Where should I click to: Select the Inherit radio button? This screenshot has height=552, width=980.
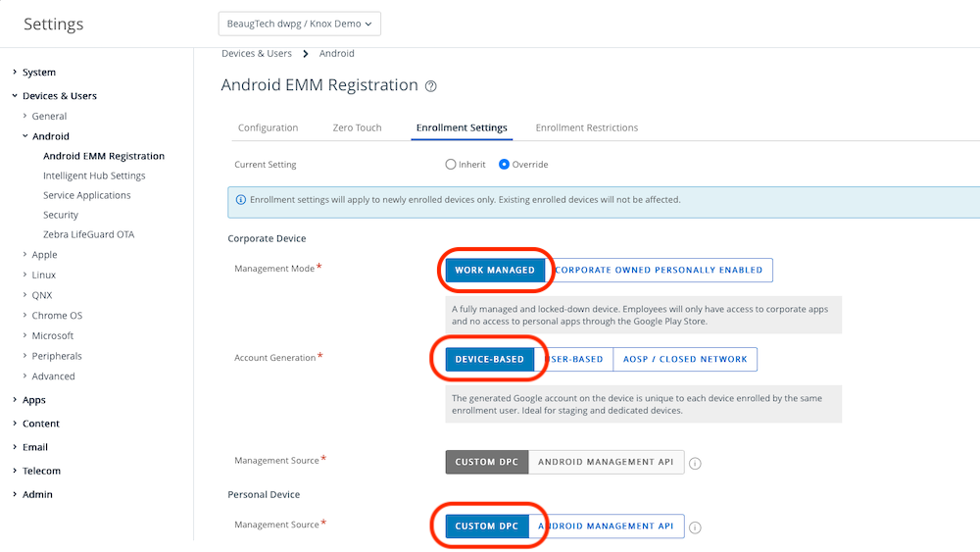click(x=451, y=165)
